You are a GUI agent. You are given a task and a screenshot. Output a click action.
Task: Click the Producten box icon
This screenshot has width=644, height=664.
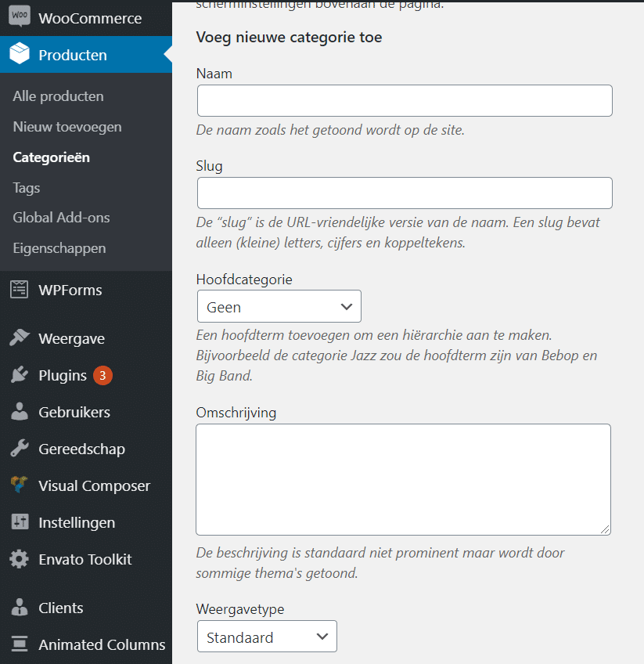(x=20, y=53)
